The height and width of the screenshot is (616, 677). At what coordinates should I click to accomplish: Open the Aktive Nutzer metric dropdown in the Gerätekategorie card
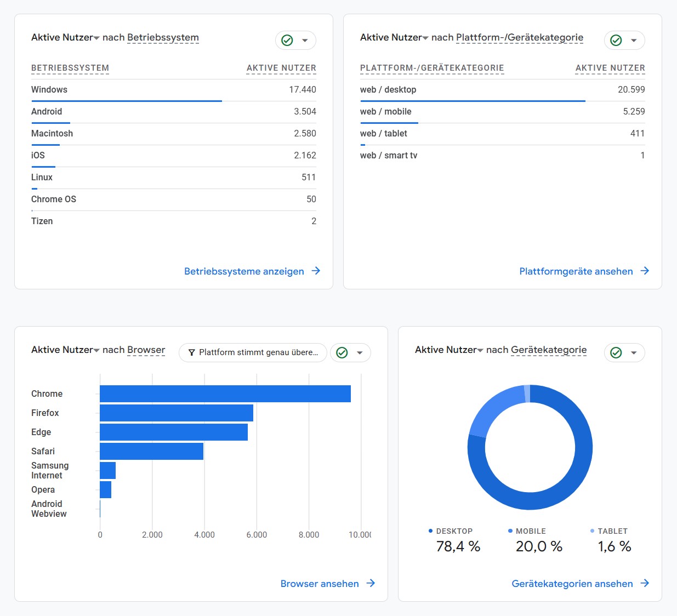[480, 350]
